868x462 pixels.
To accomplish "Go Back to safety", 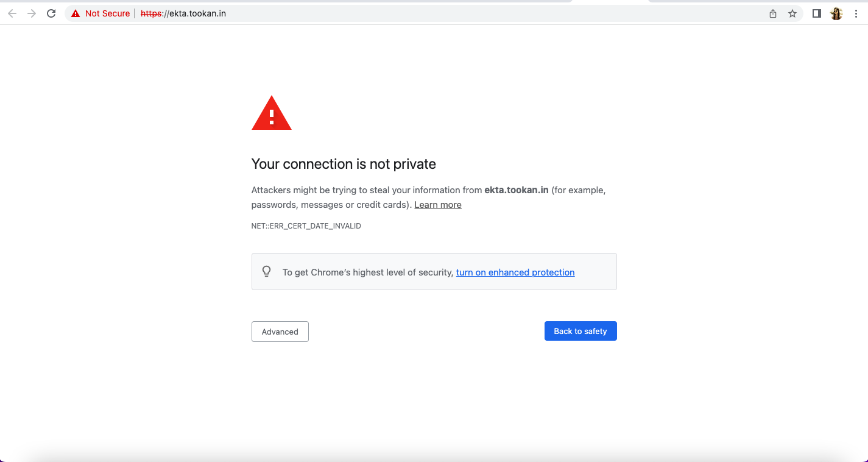I will point(580,331).
